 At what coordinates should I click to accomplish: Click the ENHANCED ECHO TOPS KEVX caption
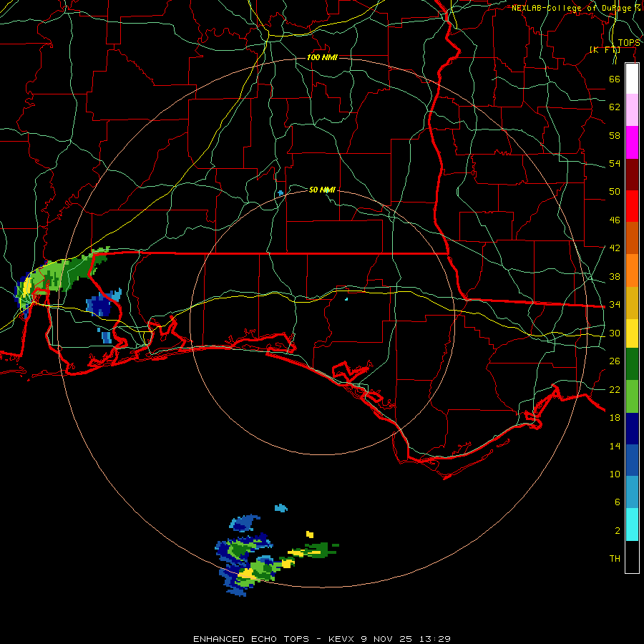(x=322, y=639)
